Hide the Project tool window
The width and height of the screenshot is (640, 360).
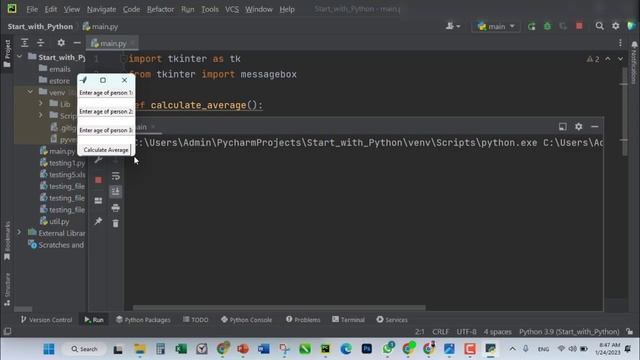point(77,42)
